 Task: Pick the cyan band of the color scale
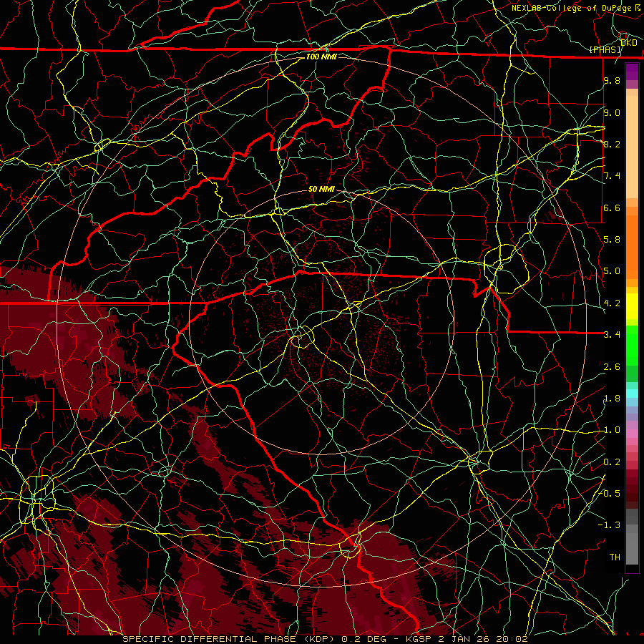(632, 394)
